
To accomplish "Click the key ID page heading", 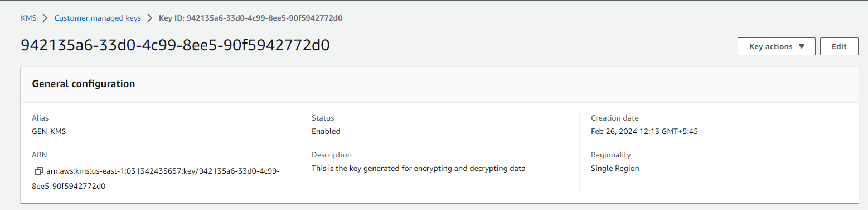I will [175, 45].
